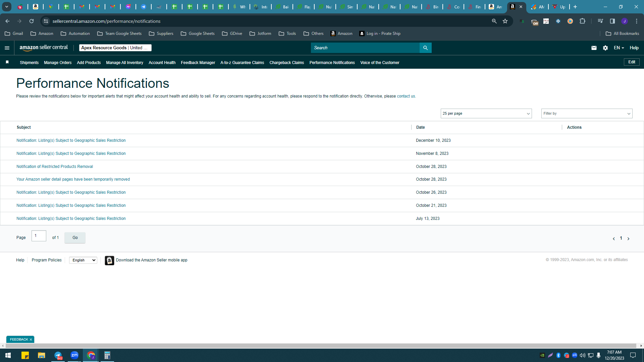Click the Chrome profile avatar icon
Viewport: 644px width, 362px height.
tap(625, 21)
